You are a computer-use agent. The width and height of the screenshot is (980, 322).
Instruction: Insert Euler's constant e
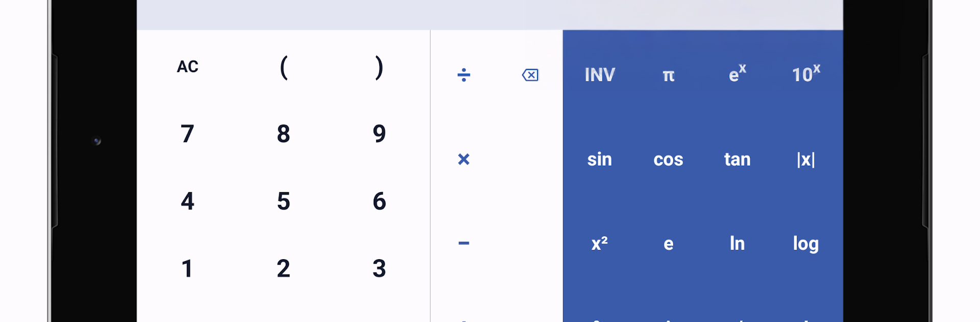pyautogui.click(x=668, y=244)
